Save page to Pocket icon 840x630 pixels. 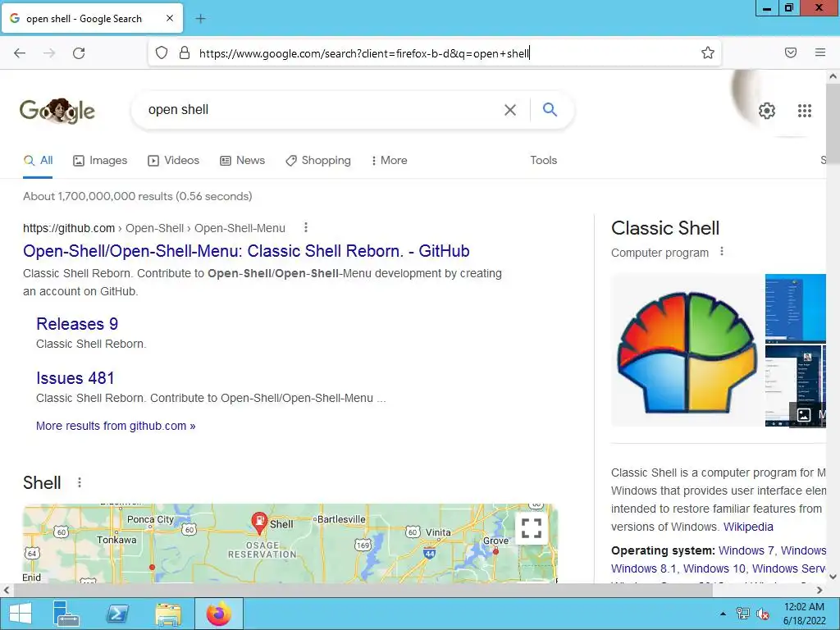point(791,52)
